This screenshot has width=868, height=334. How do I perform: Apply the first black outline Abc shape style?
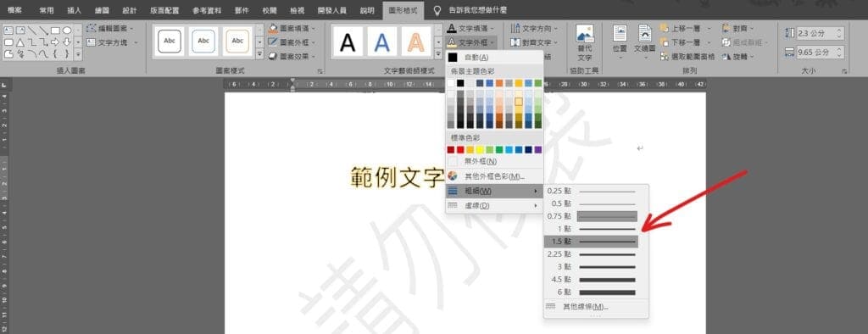click(170, 41)
